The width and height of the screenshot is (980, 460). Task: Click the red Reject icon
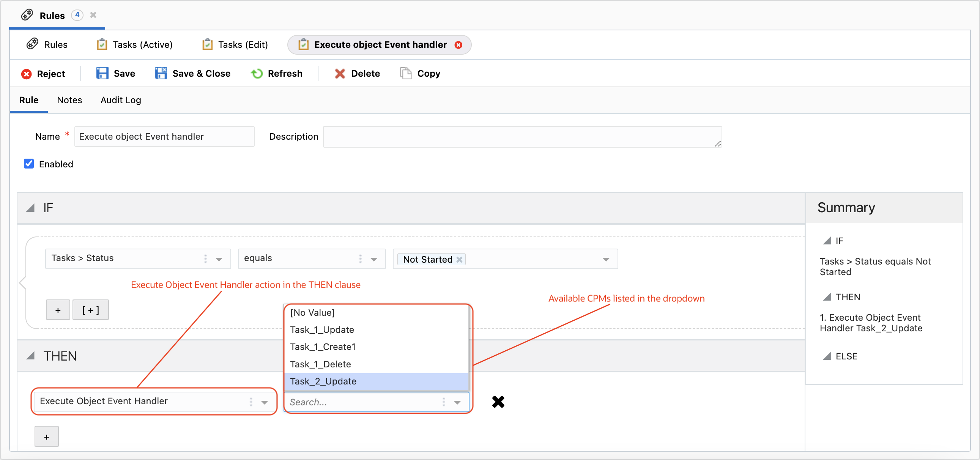pos(26,74)
